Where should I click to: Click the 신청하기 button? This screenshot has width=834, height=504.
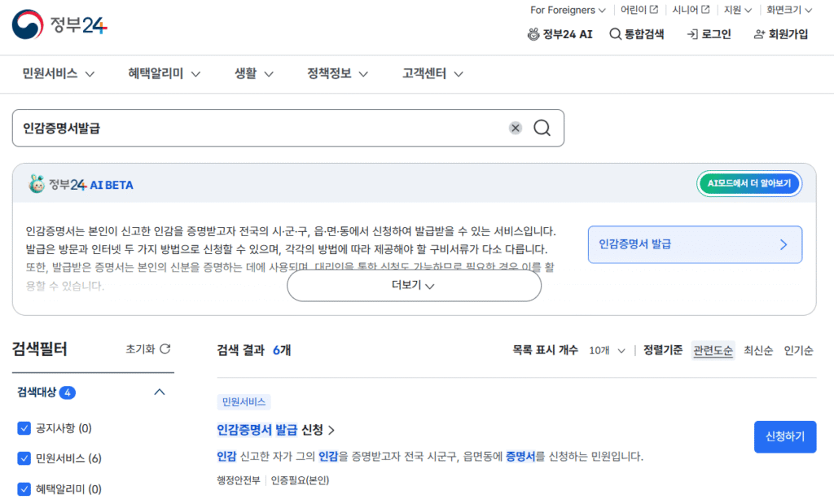pos(785,437)
